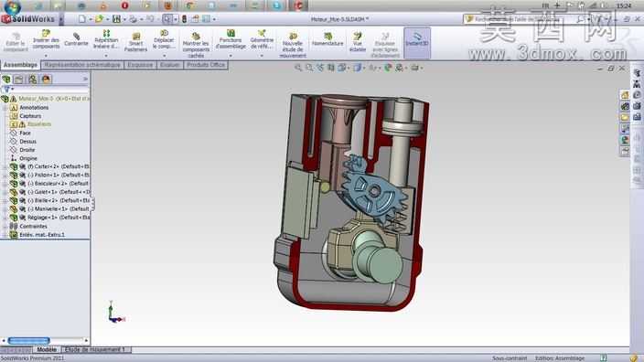The width and height of the screenshot is (644, 362).
Task: Switch to Assemblage tab
Action: click(20, 65)
